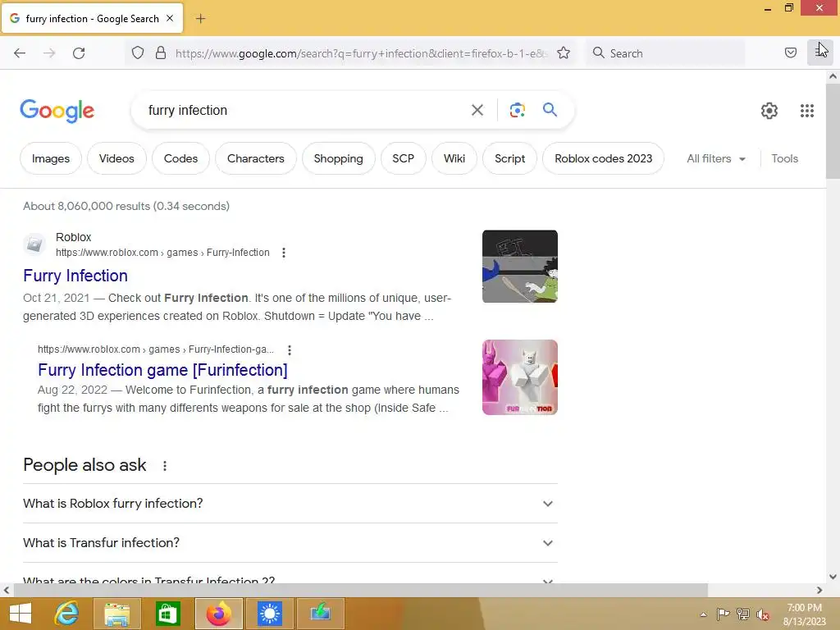Viewport: 840px width, 630px height.
Task: Select the Script filter chip
Action: [x=509, y=158]
